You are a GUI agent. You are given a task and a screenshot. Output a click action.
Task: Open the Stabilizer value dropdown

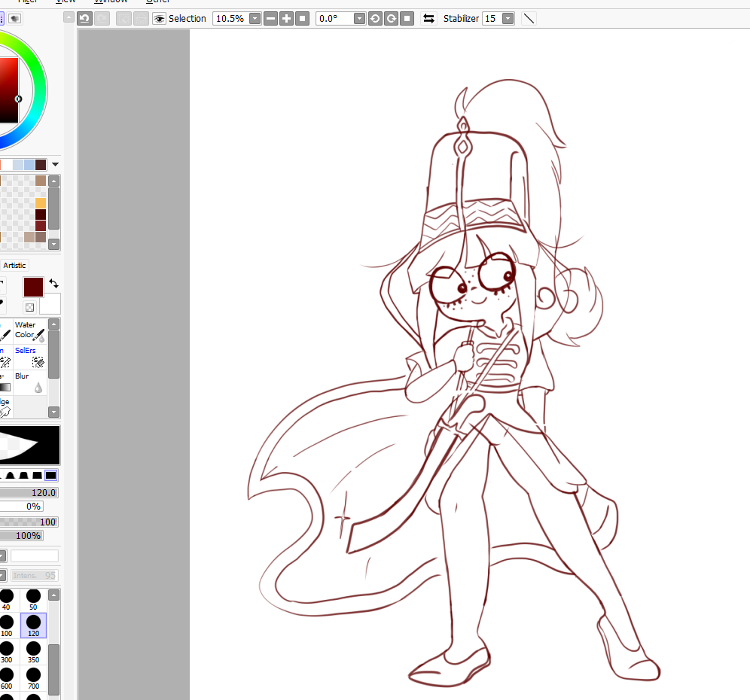coord(508,18)
